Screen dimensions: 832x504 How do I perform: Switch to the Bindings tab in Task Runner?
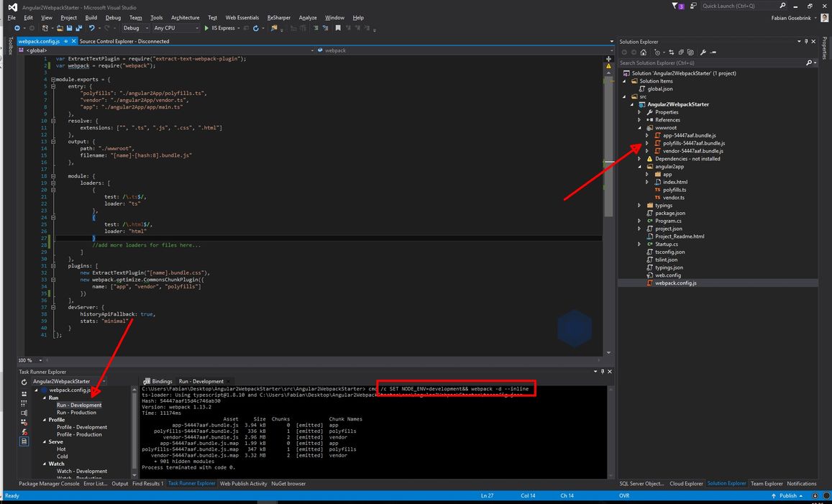158,381
